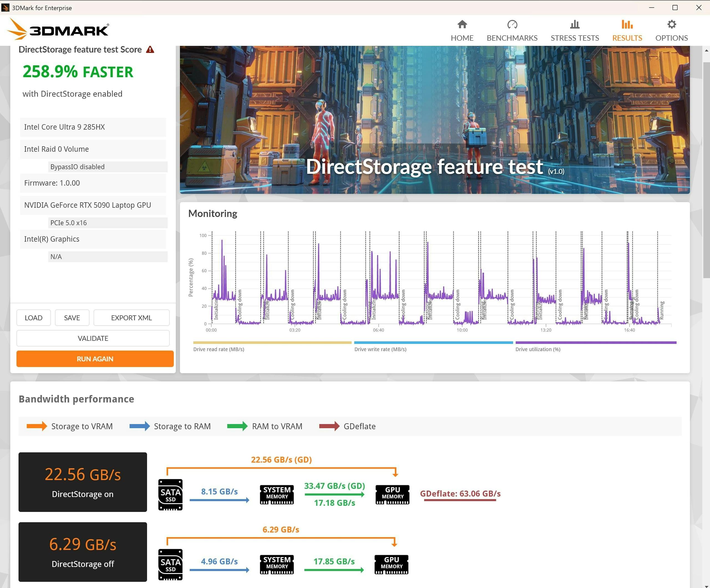Click the Intel Core Ultra 9 285HX row
This screenshot has width=710, height=588.
click(93, 127)
